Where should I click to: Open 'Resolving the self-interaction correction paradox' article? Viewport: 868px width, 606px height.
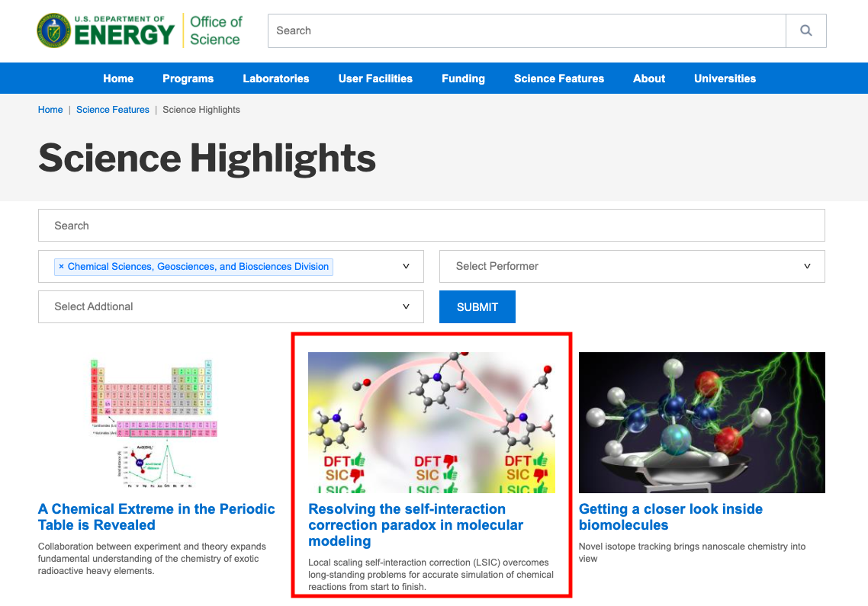[x=416, y=524]
